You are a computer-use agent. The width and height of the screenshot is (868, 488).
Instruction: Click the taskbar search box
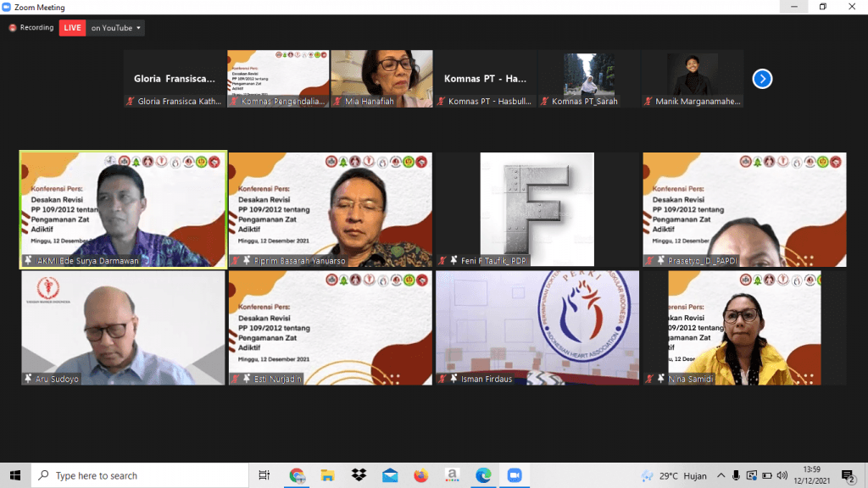pyautogui.click(x=140, y=475)
